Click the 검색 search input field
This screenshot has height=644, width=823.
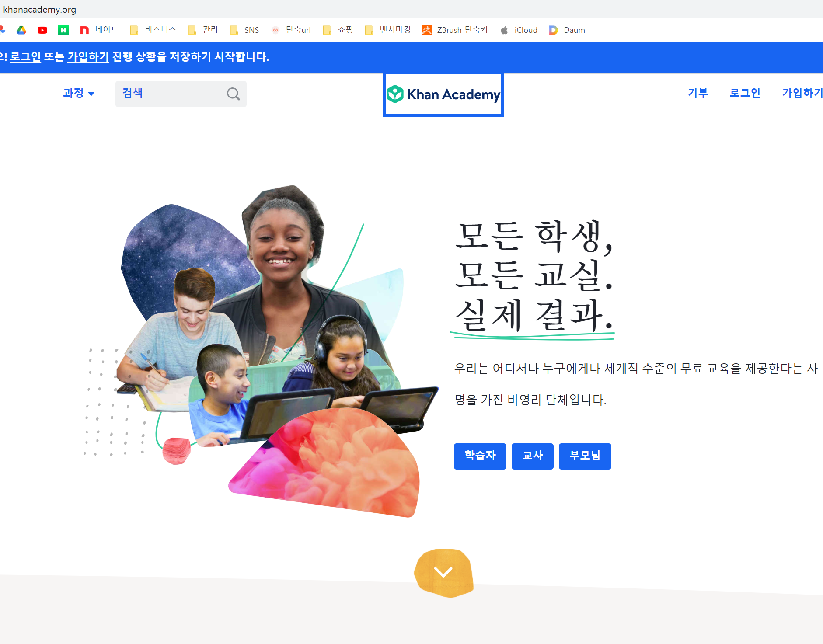click(181, 94)
